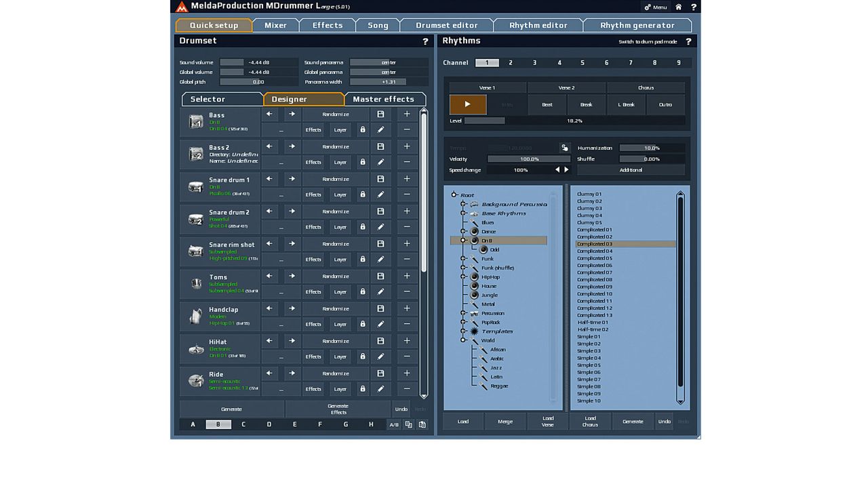
Task: Collapse the Root tree node
Action: point(454,195)
